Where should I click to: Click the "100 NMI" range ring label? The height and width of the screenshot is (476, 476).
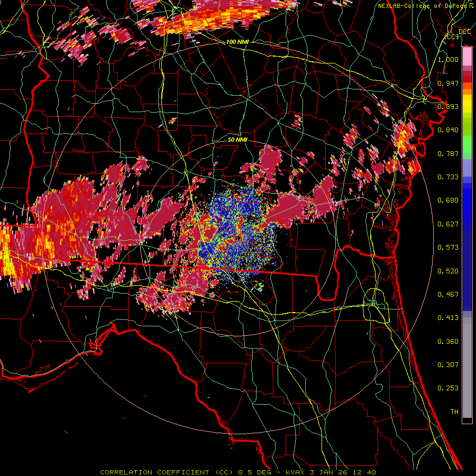pyautogui.click(x=237, y=42)
